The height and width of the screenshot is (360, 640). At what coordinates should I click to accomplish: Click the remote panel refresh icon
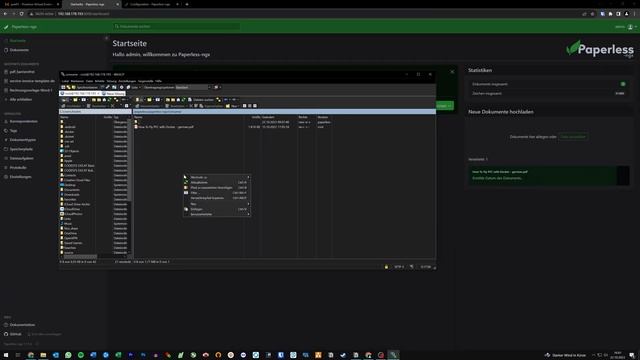(x=183, y=100)
